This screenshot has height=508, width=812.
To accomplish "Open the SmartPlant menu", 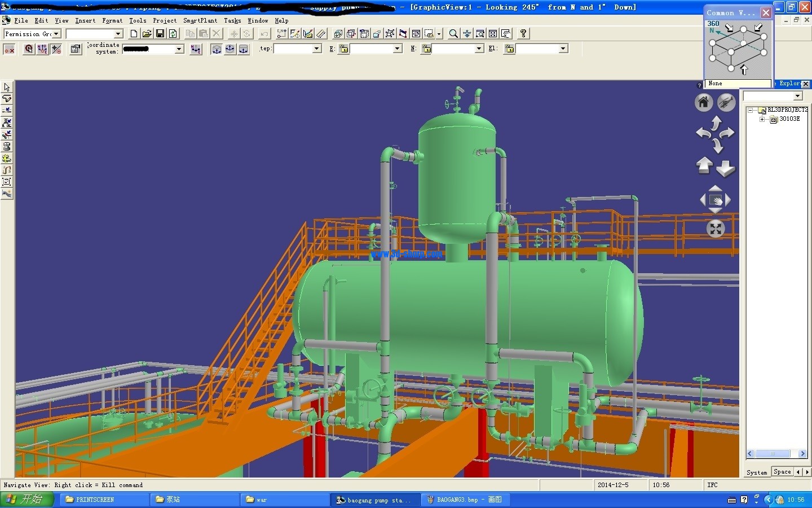I will [x=200, y=20].
